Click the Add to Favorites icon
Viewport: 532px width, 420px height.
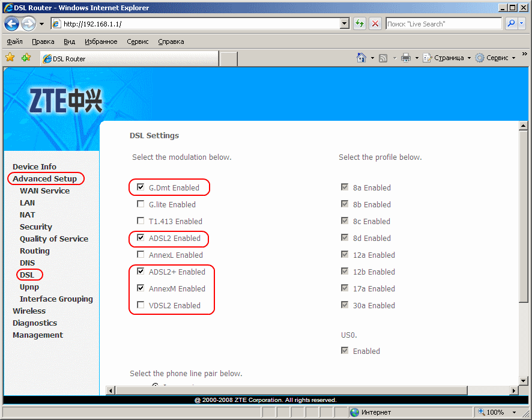click(26, 57)
